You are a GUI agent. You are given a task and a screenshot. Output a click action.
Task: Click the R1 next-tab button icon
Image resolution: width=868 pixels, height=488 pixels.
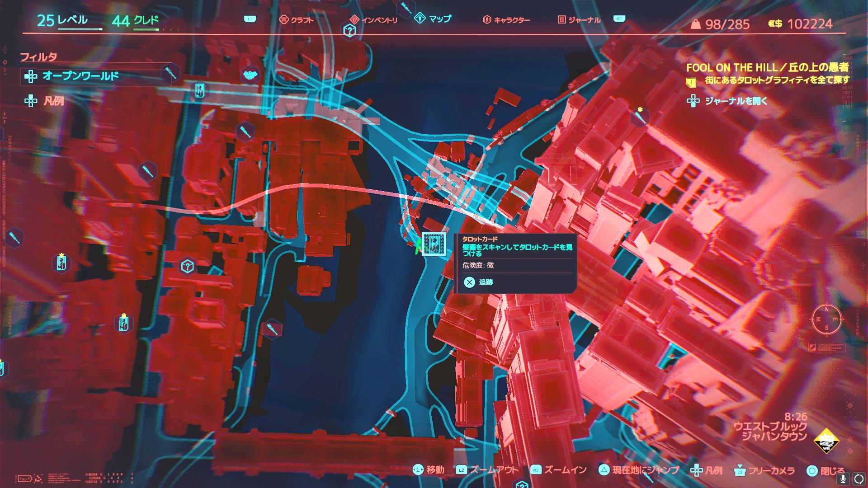click(619, 19)
